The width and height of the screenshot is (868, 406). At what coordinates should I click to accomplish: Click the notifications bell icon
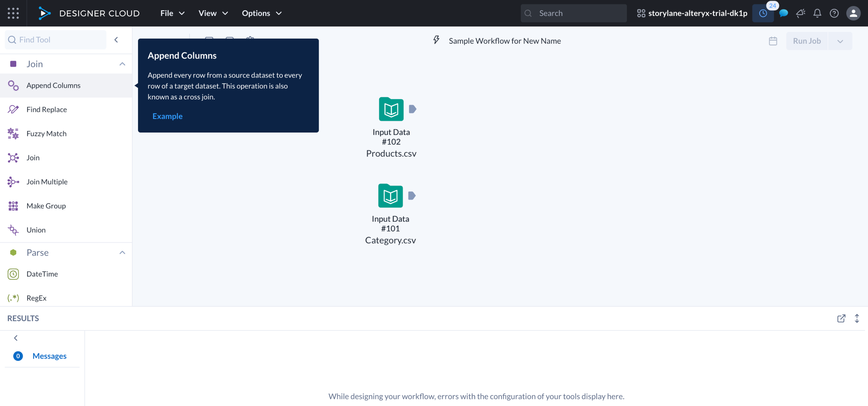pyautogui.click(x=817, y=13)
